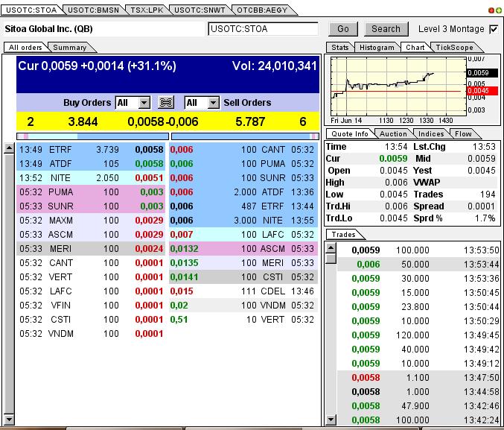Show the Auction tab

(x=393, y=133)
